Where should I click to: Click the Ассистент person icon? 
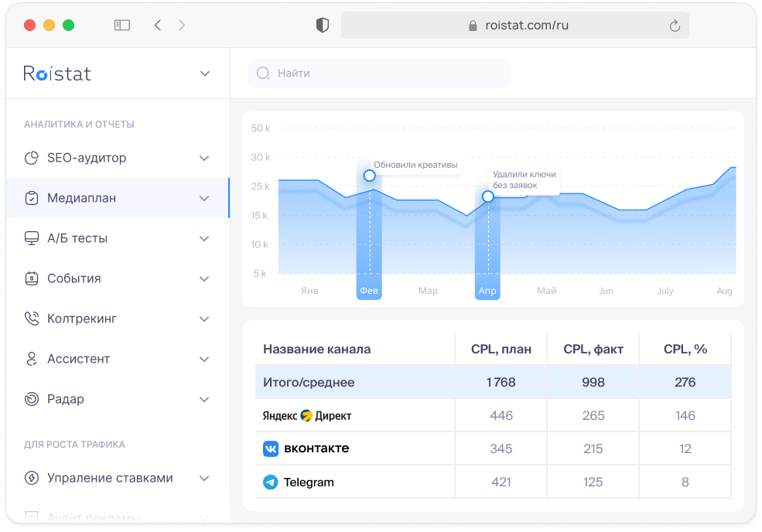pos(32,359)
